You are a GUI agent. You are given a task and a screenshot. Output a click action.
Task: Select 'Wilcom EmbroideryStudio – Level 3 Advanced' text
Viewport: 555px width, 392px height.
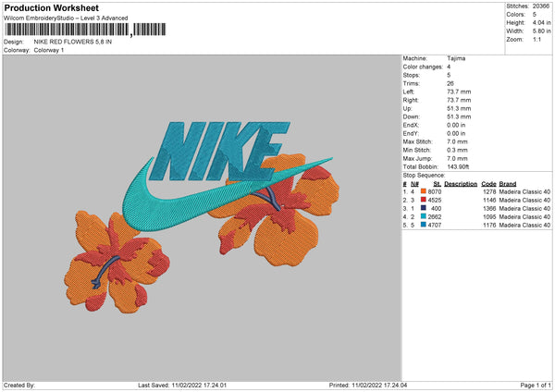tap(66, 18)
